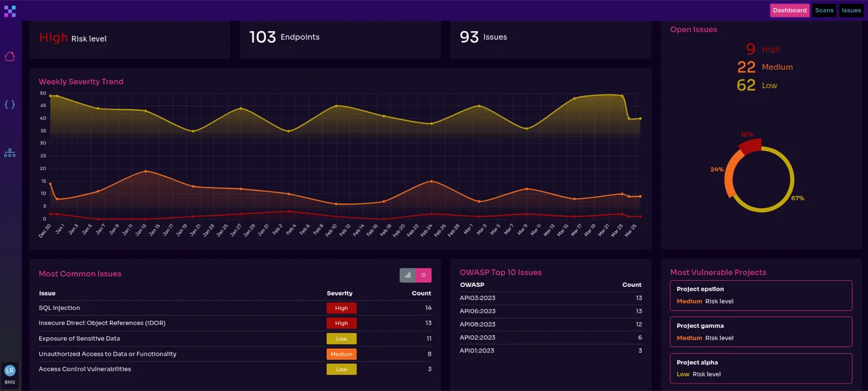Select the code braces icon in the sidebar
Viewport: 868px width, 391px height.
9,104
